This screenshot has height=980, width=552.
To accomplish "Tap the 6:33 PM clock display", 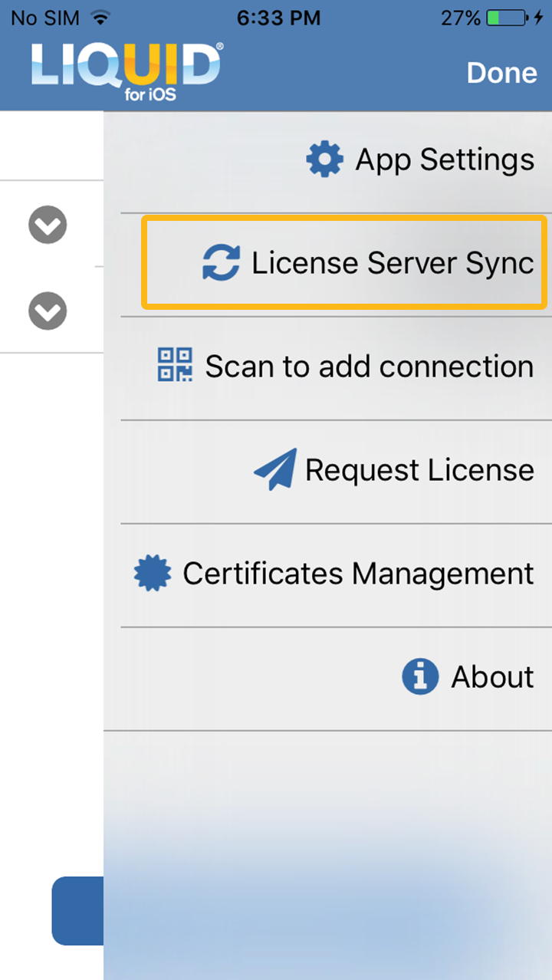I will [278, 18].
